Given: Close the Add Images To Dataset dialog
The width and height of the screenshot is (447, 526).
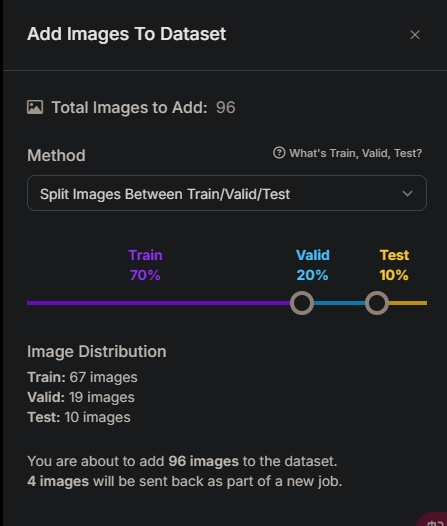Looking at the screenshot, I should point(415,35).
